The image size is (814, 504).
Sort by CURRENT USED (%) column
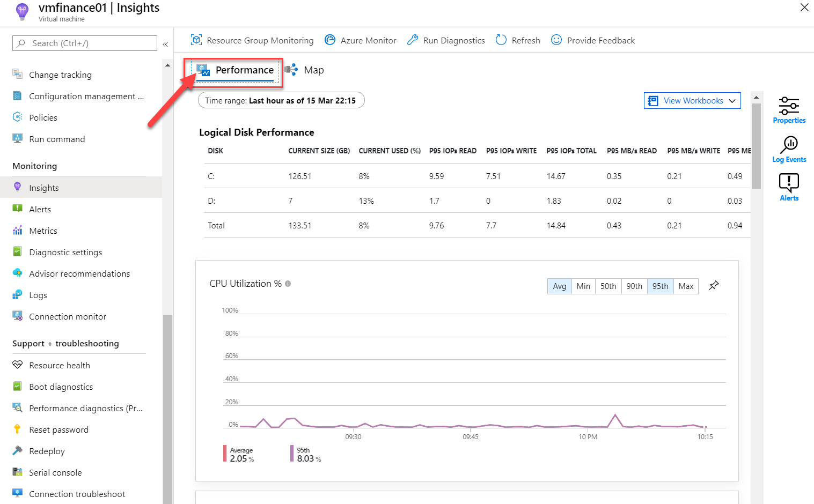pyautogui.click(x=390, y=151)
